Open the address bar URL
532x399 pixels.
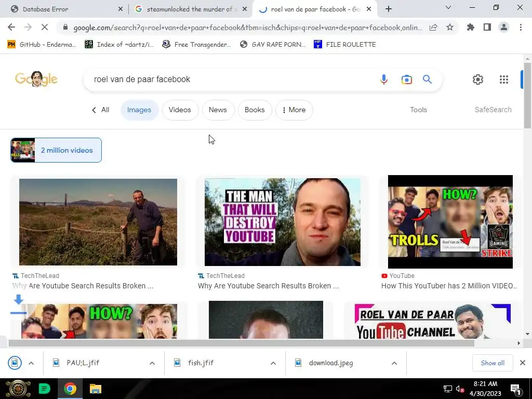pyautogui.click(x=248, y=28)
